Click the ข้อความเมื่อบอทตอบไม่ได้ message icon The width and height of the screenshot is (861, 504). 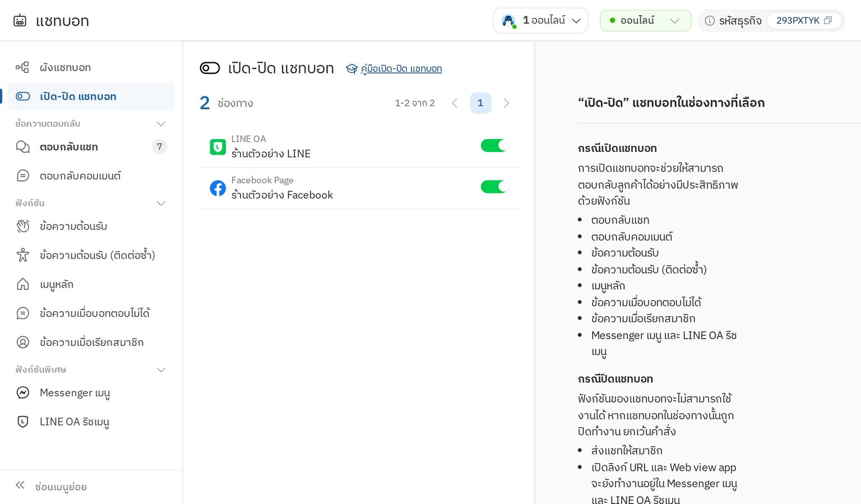(22, 313)
